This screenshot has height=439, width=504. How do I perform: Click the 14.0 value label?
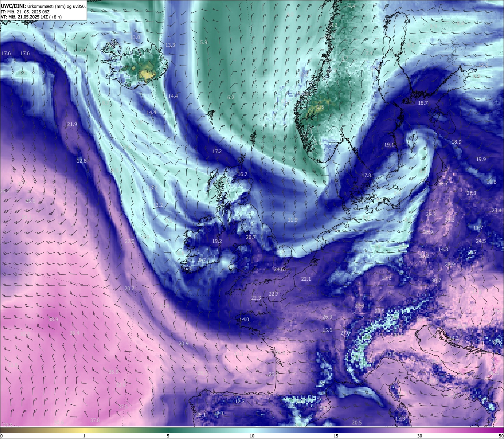[x=244, y=319]
